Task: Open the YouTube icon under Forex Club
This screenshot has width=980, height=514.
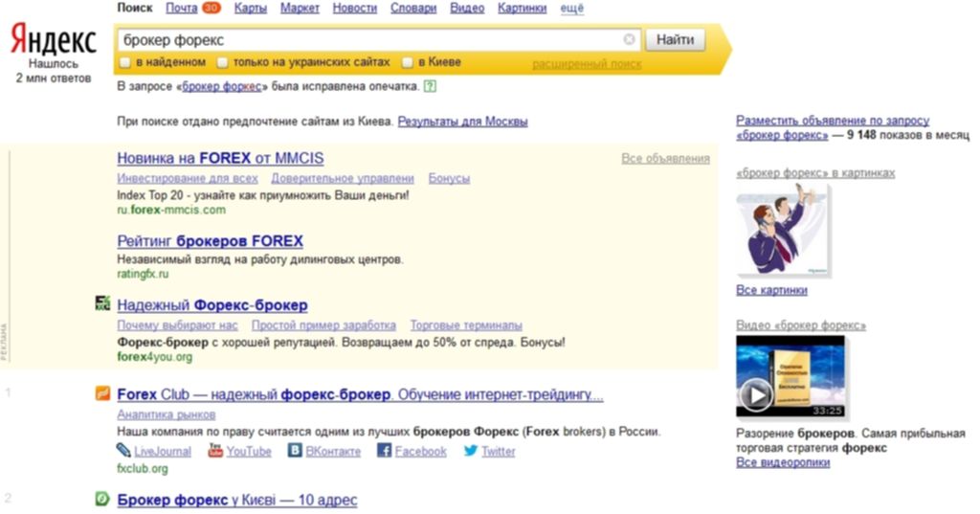Action: [x=215, y=450]
